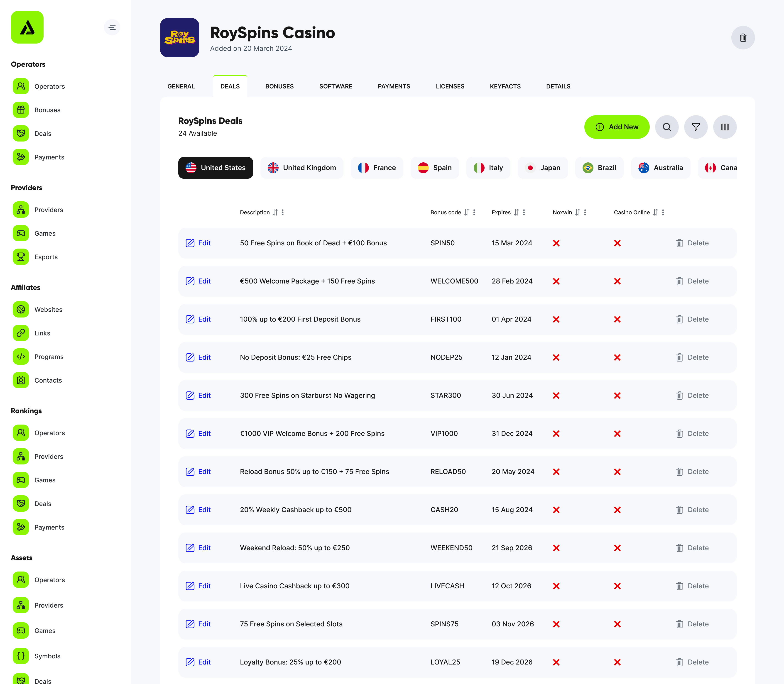Open Operators icon under Operators section
The height and width of the screenshot is (684, 784).
(x=21, y=86)
